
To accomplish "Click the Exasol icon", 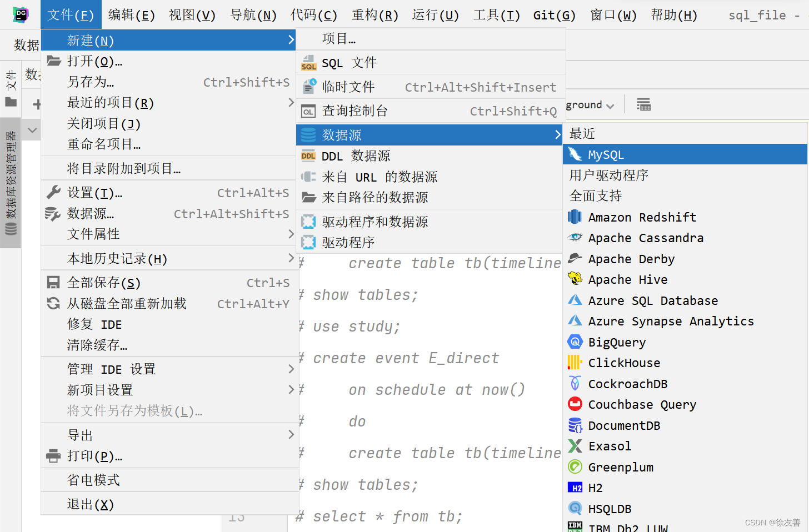I will [575, 445].
